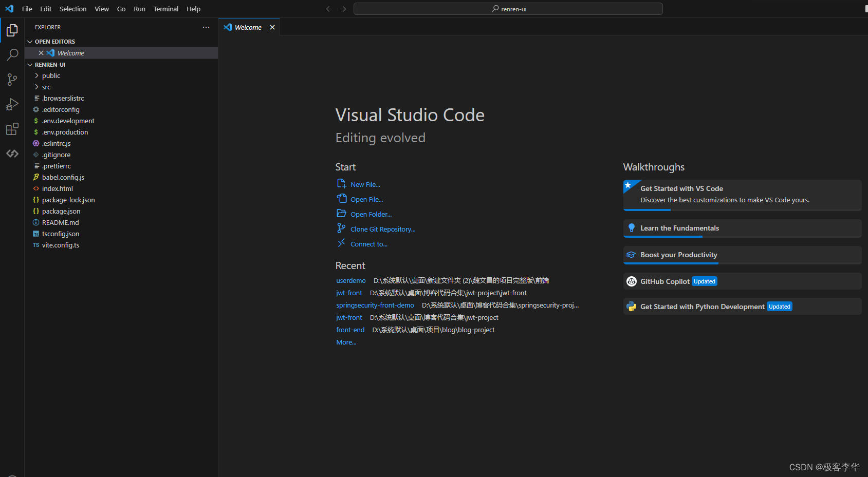Collapse the OPEN EDITORS section
Viewport: 868px width, 477px height.
[54, 42]
